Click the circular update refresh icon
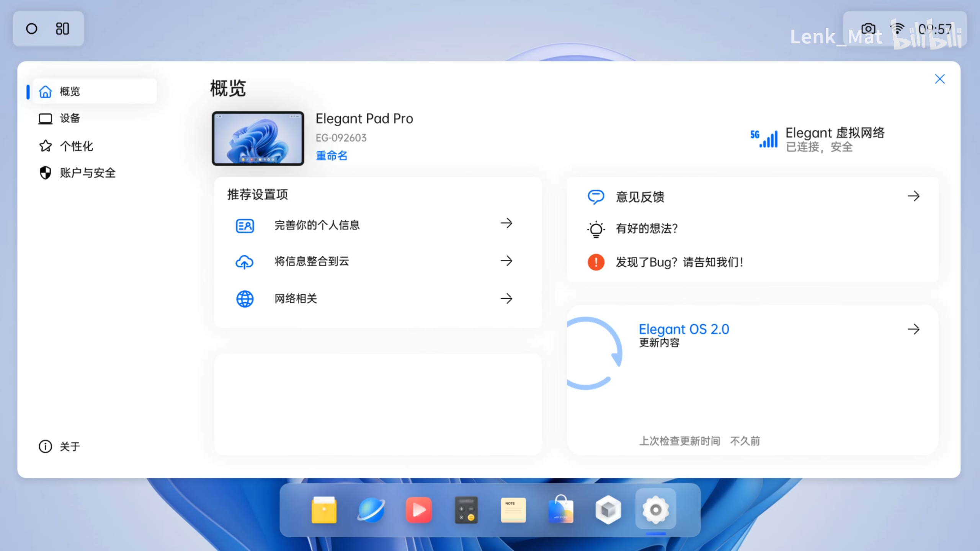 click(x=594, y=353)
